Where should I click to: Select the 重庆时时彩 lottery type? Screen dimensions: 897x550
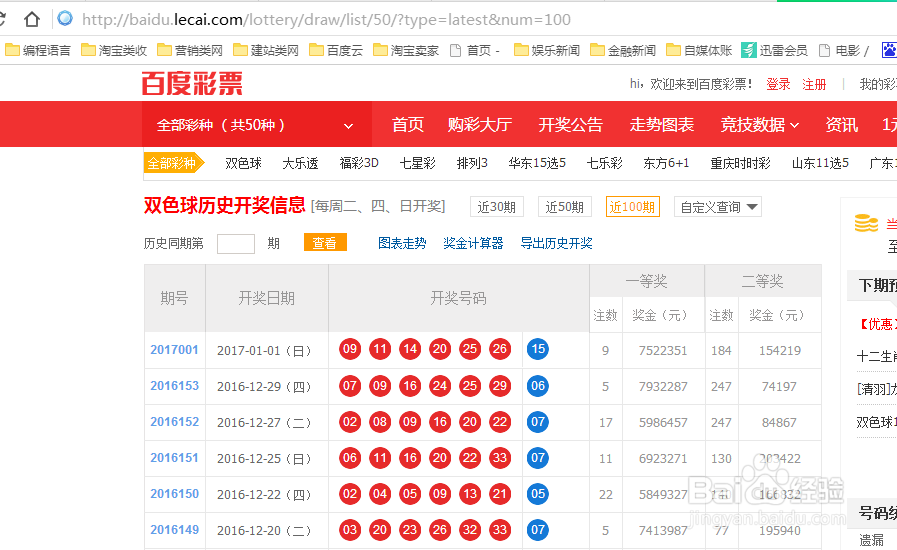coord(740,163)
